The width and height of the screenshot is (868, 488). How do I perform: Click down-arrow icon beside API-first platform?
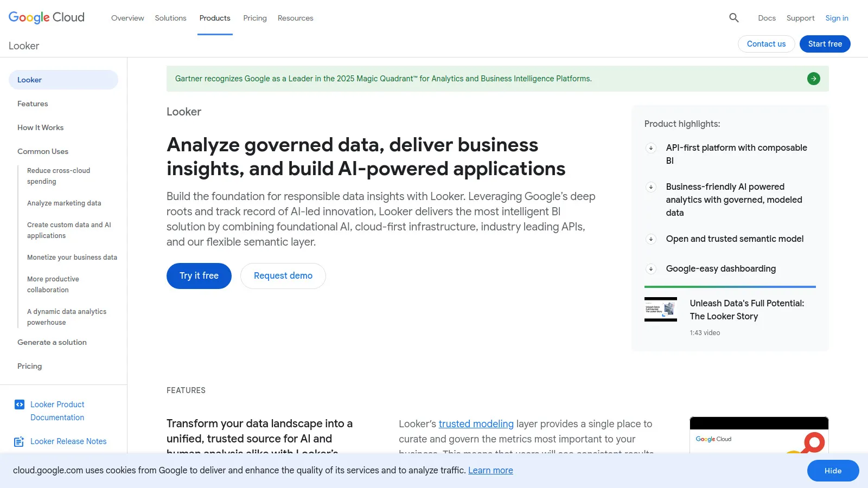coord(651,148)
